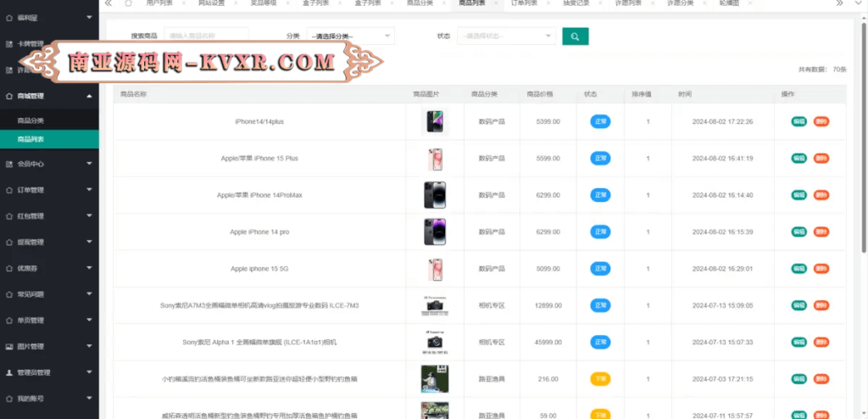Click 删除 button for iPhone 14ProMax row
Screen dimensions: 868x419
[821, 195]
